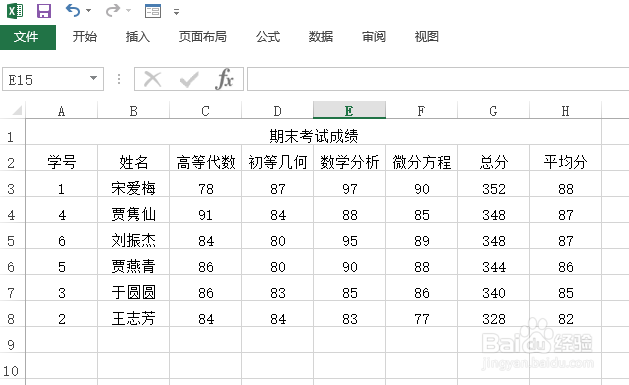Screen dimensions: 629x385
Task: Expand the Name Box dropdown arrow
Action: (x=93, y=79)
